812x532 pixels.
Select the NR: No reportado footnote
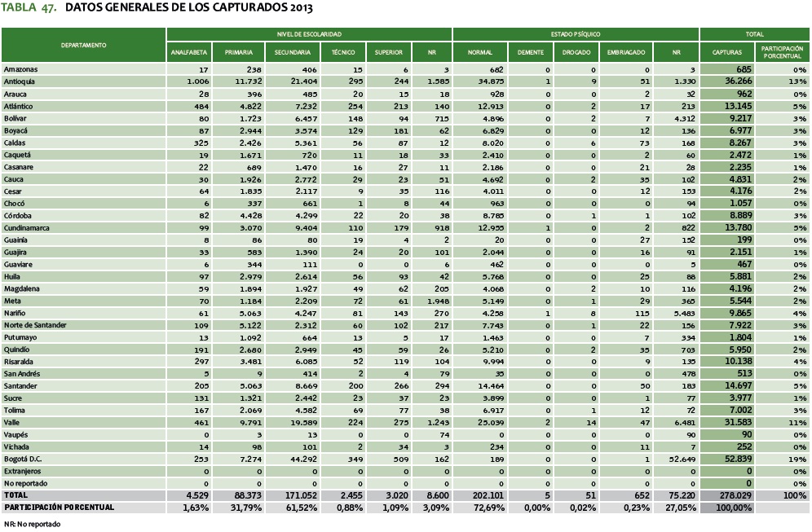pos(32,524)
